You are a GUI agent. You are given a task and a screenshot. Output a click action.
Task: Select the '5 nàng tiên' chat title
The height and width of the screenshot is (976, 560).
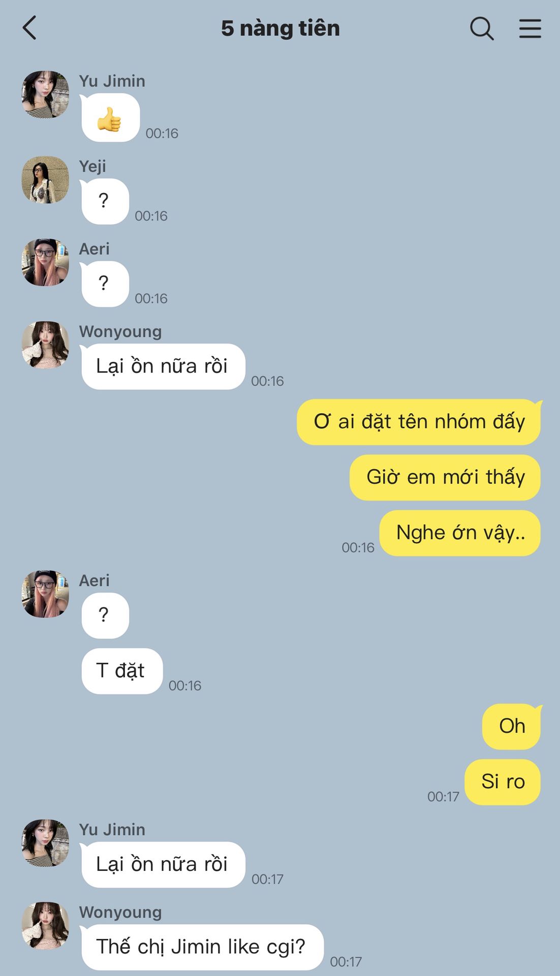pyautogui.click(x=281, y=28)
